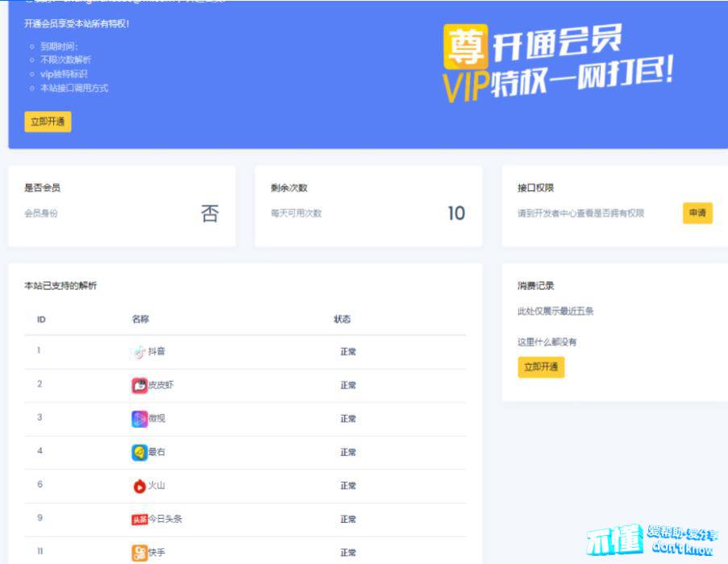The width and height of the screenshot is (728, 564).
Task: Click the remaining count value 10
Action: [456, 214]
